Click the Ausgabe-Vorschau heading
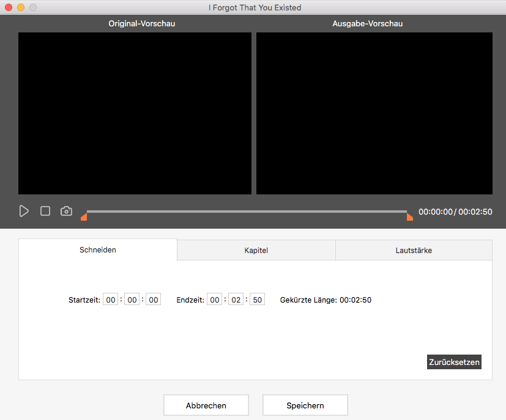Screen dimensions: 506x420 [368, 23]
